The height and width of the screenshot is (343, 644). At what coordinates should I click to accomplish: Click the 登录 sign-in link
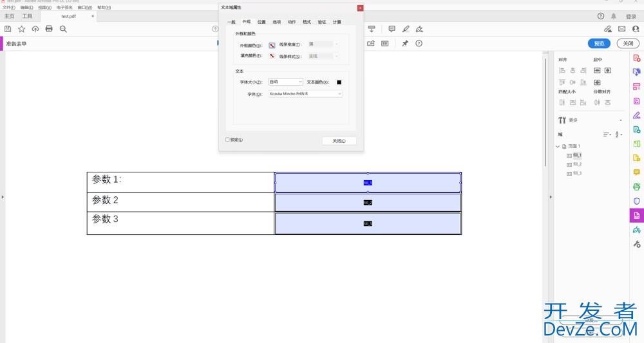coord(631,17)
